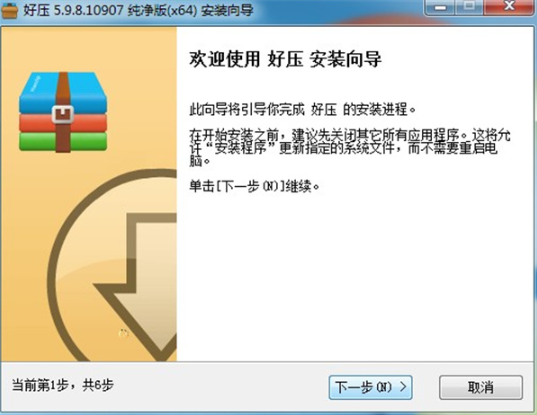The height and width of the screenshot is (415, 537).
Task: Click the green bottom book of the logo
Action: point(63,141)
